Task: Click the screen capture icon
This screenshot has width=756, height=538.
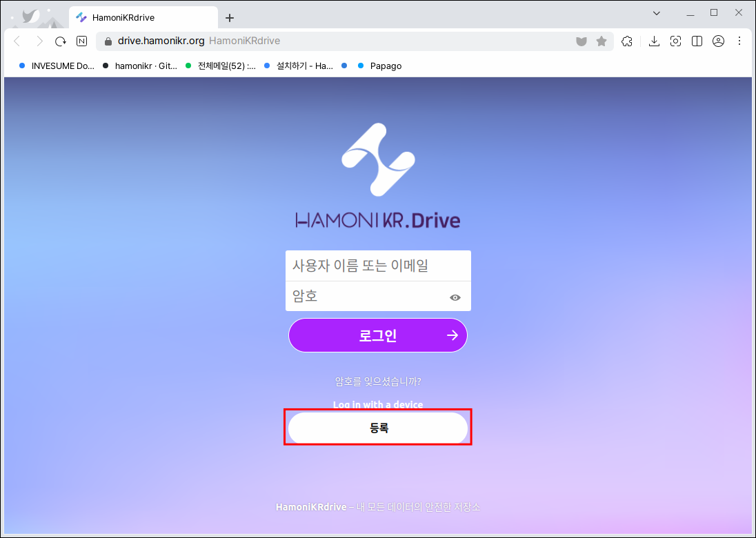Action: [x=675, y=41]
